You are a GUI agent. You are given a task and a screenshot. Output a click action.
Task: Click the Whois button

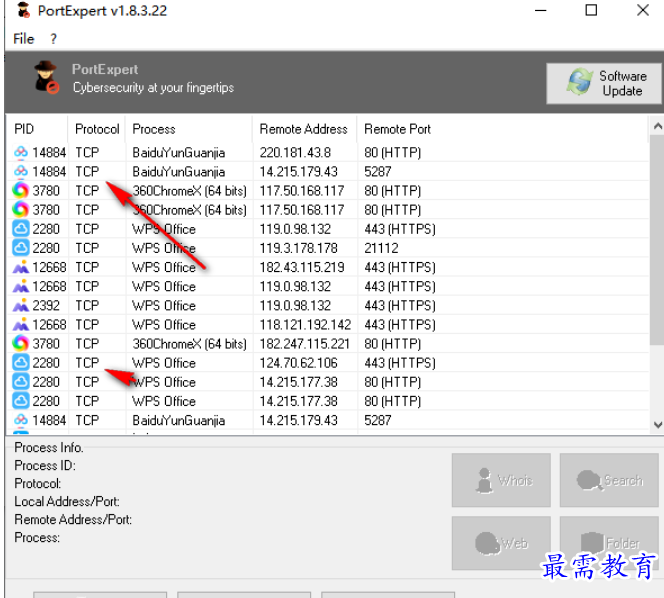501,480
